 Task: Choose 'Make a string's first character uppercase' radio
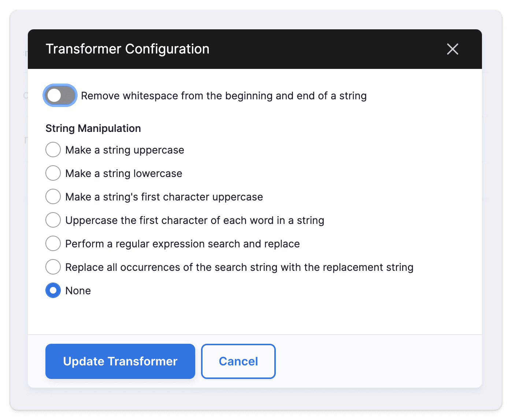[53, 196]
